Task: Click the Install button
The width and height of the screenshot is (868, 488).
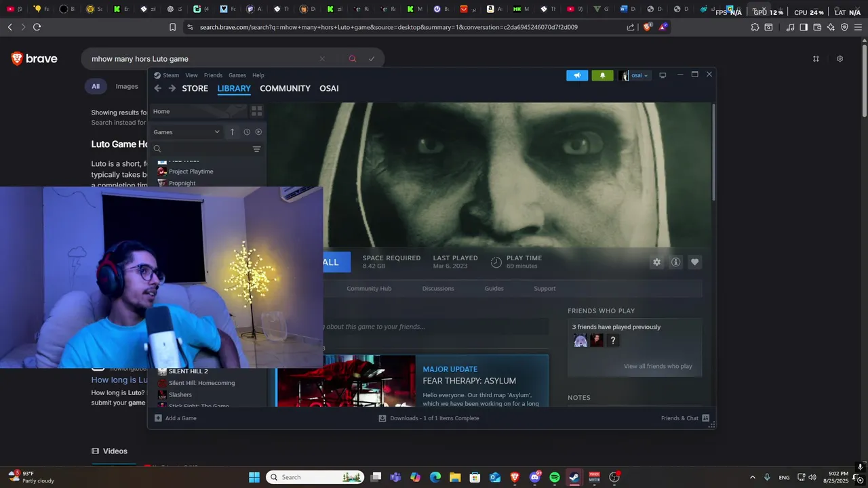Action: pos(337,262)
